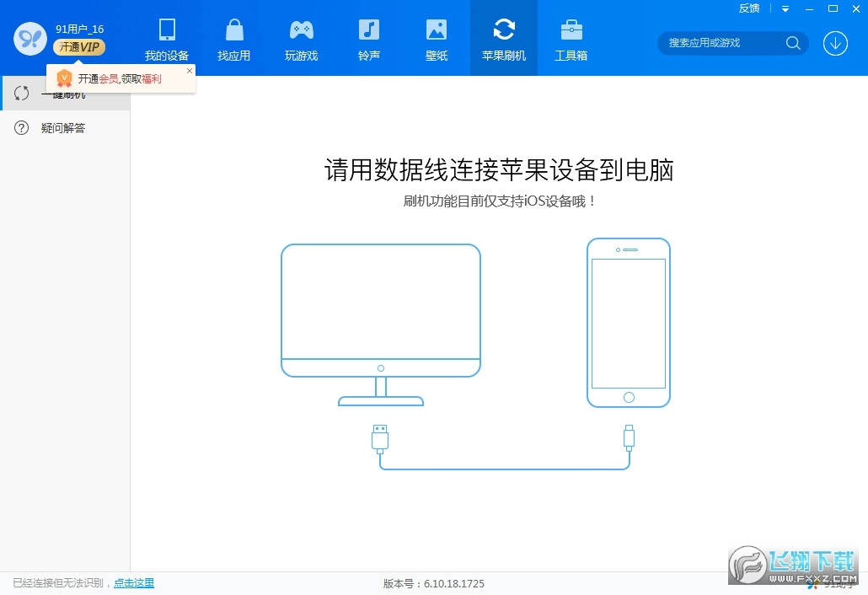868x595 pixels.
Task: Browse wallpapers via the 壁纸 icon
Action: pos(436,38)
